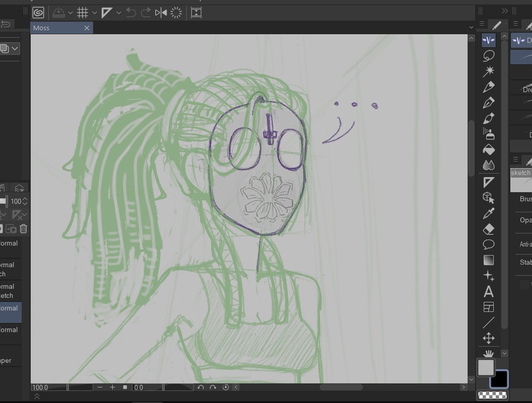Select the transparent color swatch
Screen dimensions: 532x403
[x=492, y=395]
